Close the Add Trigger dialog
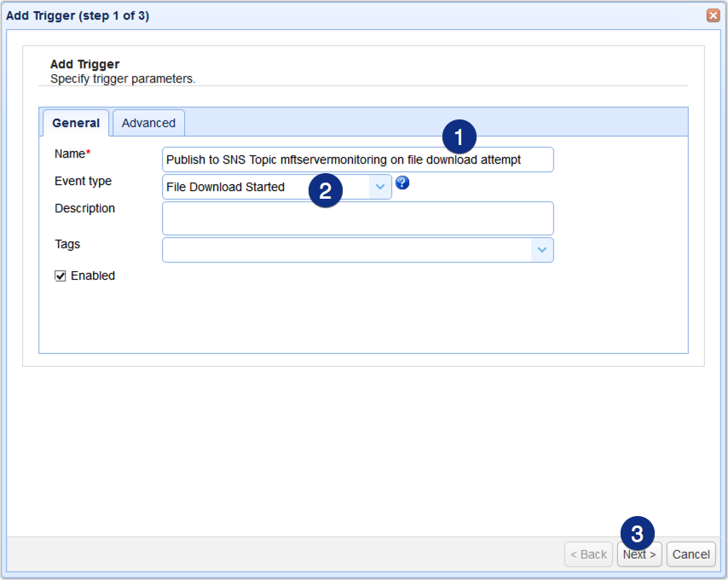 click(713, 15)
